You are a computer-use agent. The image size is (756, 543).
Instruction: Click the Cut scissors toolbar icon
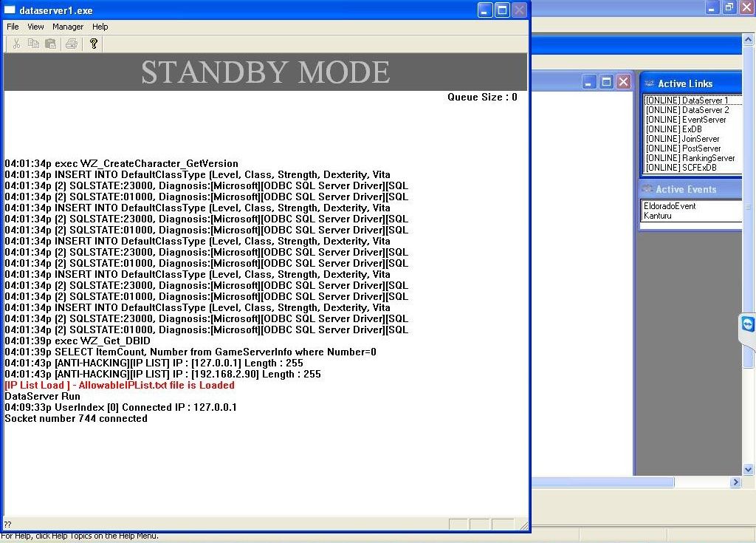(16, 44)
